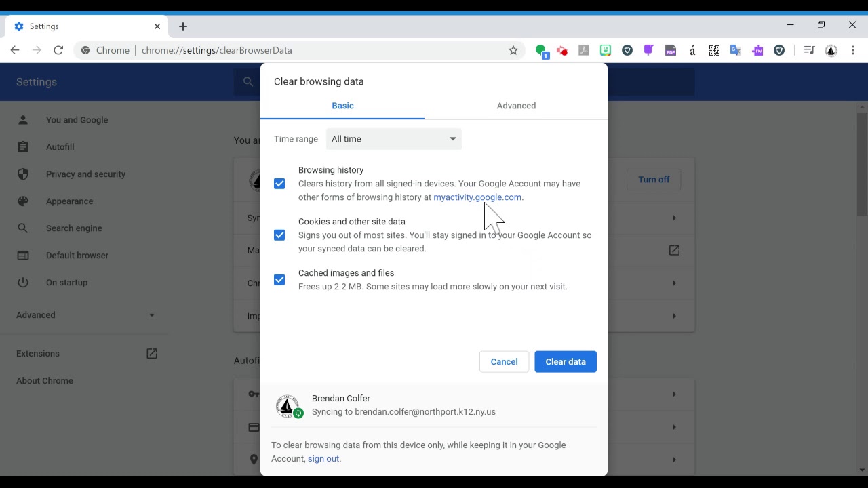Bookmark this page with the star icon
The width and height of the screenshot is (868, 488).
pyautogui.click(x=513, y=50)
